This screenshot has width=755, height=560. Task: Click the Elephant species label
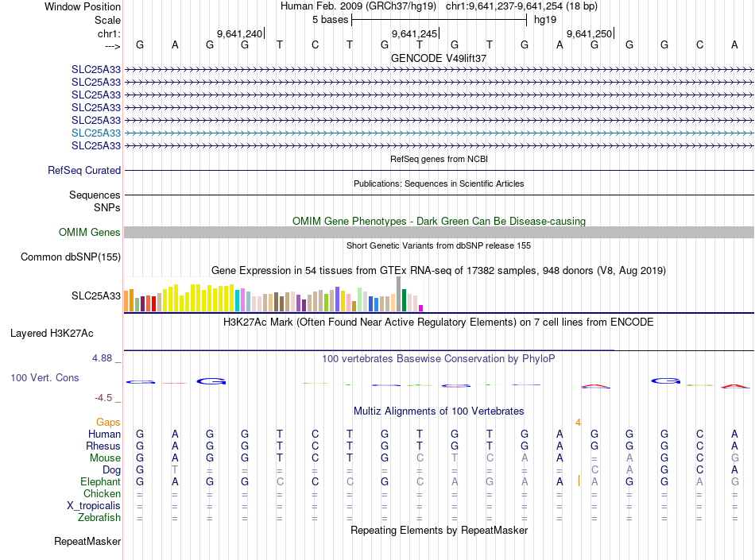click(100, 481)
